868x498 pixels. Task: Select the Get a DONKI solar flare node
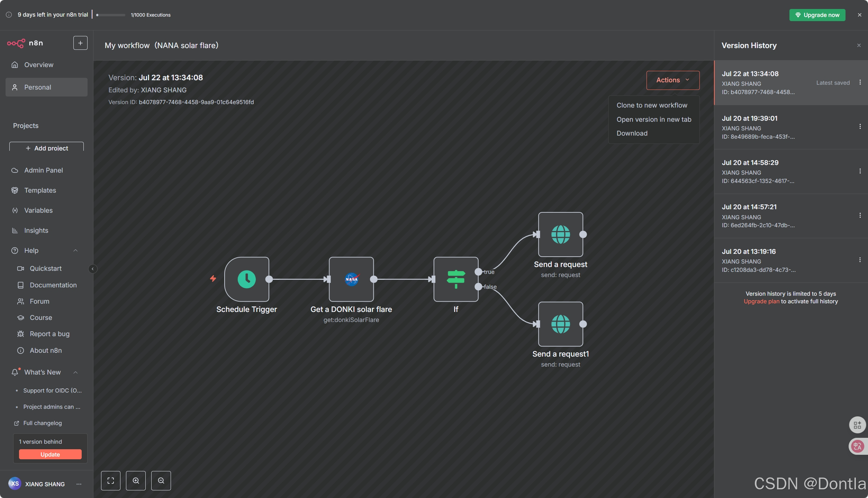coord(351,279)
